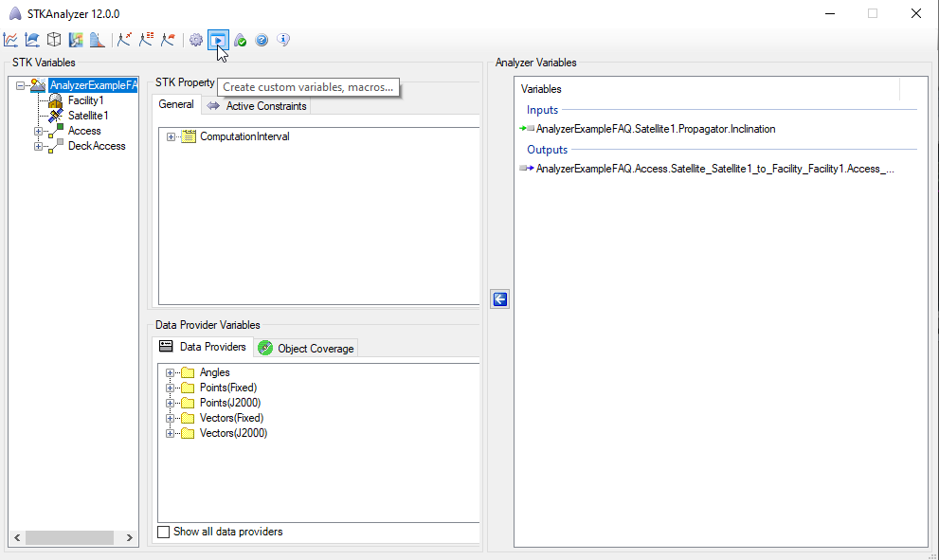Select the AnalyzerExampleFAQ scenario node

[93, 85]
